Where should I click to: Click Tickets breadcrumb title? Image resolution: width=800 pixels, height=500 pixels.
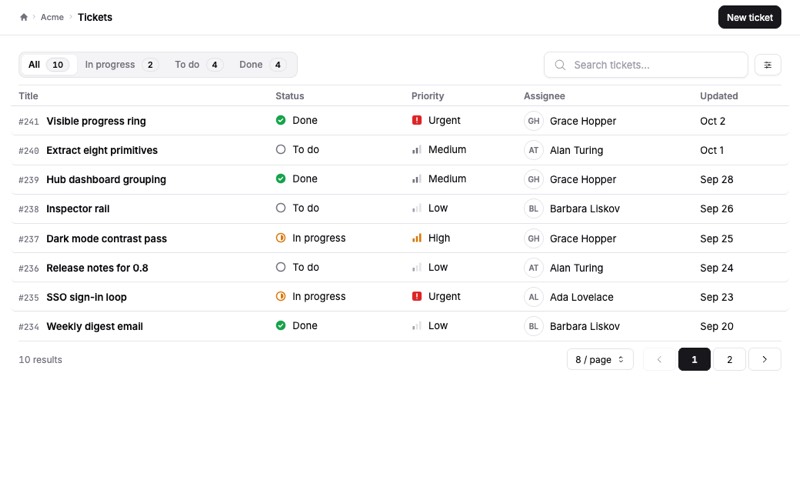coord(95,17)
